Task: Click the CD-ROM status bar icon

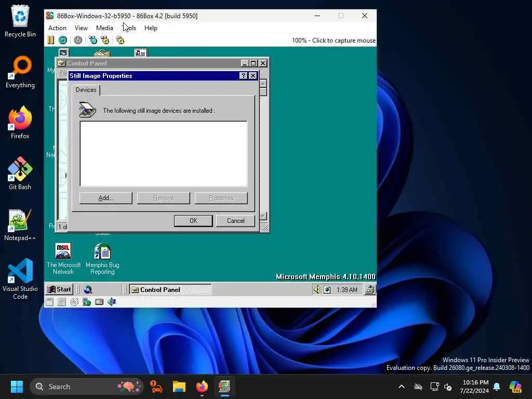Action: pos(74,302)
